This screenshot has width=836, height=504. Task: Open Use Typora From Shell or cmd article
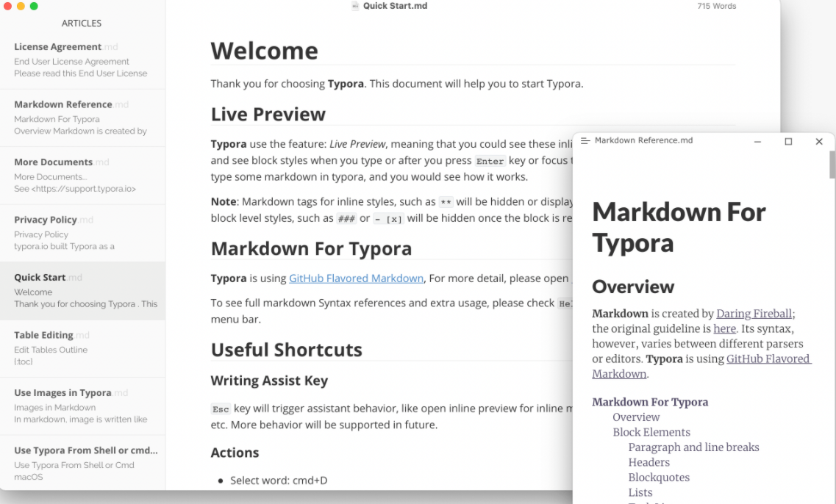click(x=82, y=463)
